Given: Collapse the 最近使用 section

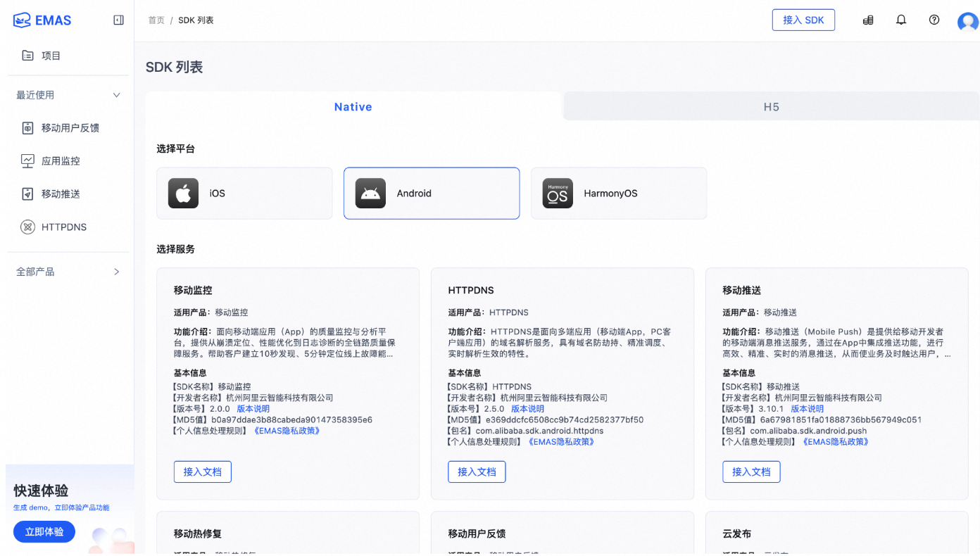Looking at the screenshot, I should point(117,95).
